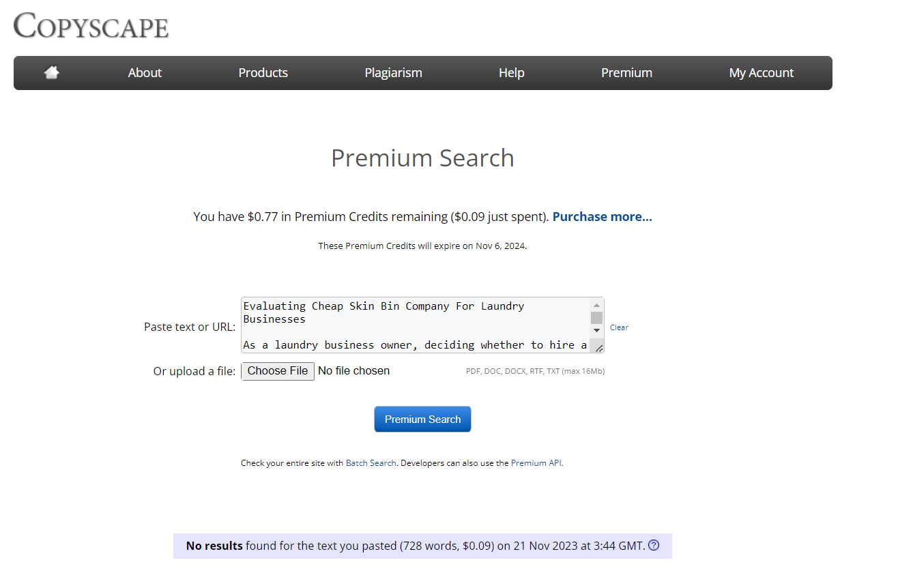Click the textarea scrollbar thumb
This screenshot has height=588, width=898.
coord(596,318)
